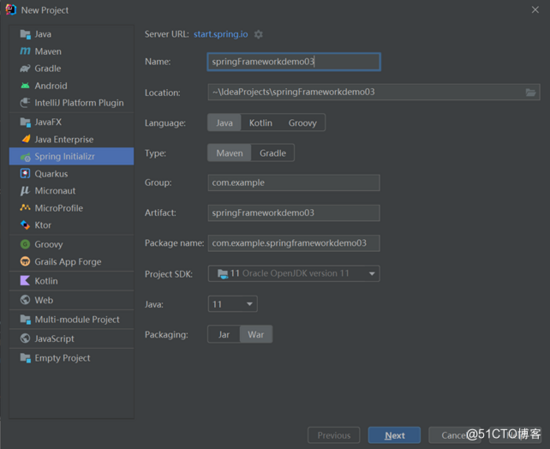Screen dimensions: 550x449
Task: Click the IntelliJ IDEA logo in title bar
Action: (11, 10)
